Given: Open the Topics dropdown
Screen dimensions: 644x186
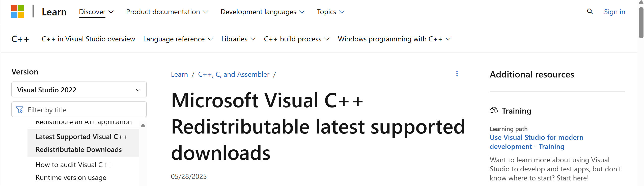Looking at the screenshot, I should click(x=330, y=12).
